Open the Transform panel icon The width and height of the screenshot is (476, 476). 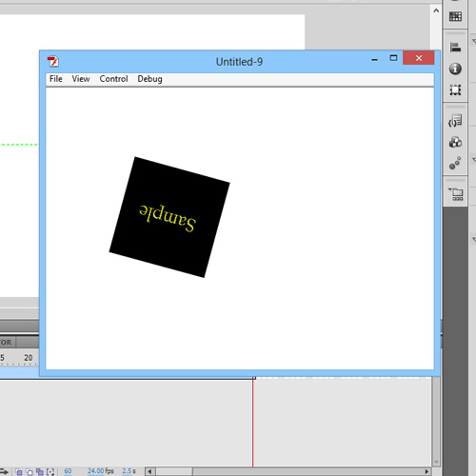(455, 90)
